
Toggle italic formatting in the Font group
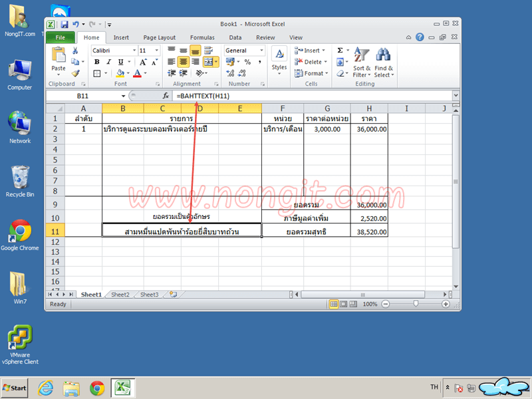[108, 61]
